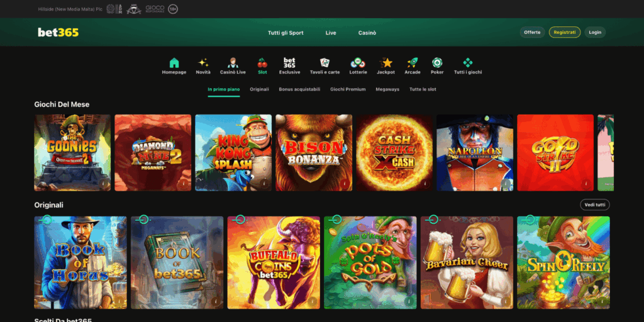Show info for Pots of Gold
The width and height of the screenshot is (644, 322).
(409, 301)
